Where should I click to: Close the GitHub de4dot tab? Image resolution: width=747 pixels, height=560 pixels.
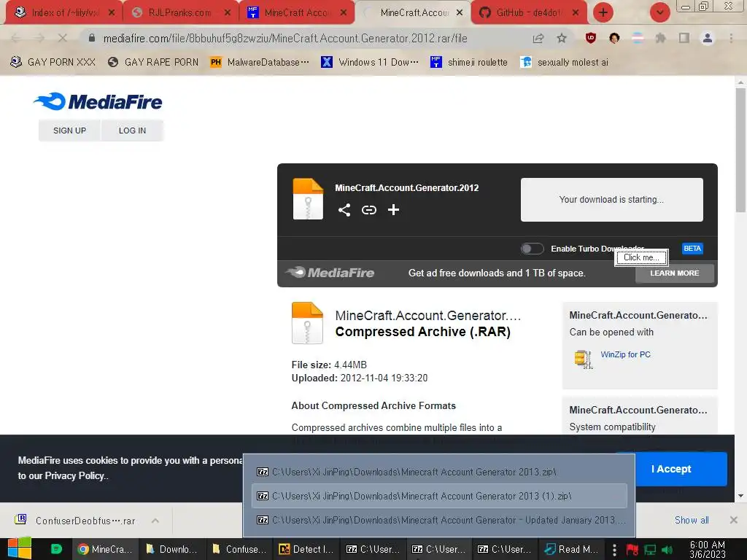(576, 13)
